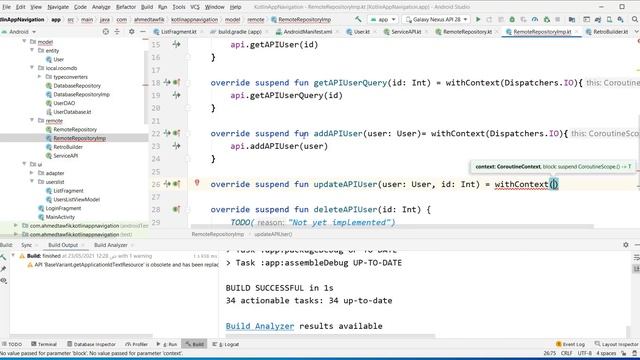Open the SDK Manager icon
Viewport: 640px width, 360px height.
[x=620, y=19]
